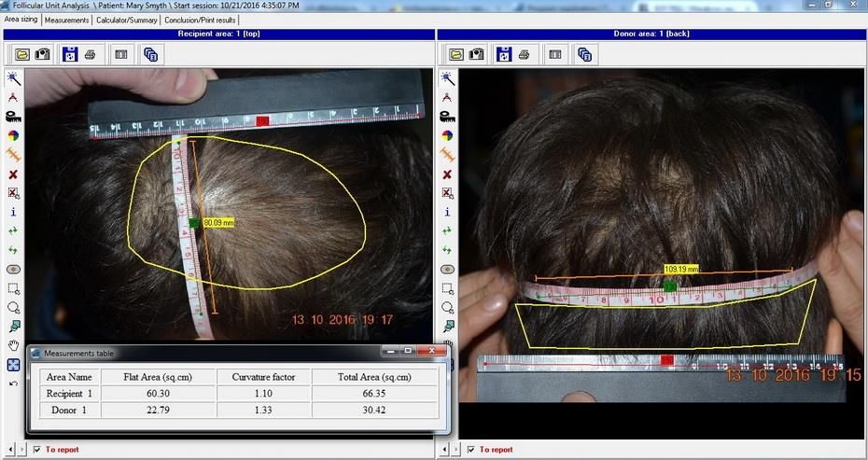This screenshot has width=868, height=460.
Task: Save the Recipient area image
Action: (x=70, y=54)
